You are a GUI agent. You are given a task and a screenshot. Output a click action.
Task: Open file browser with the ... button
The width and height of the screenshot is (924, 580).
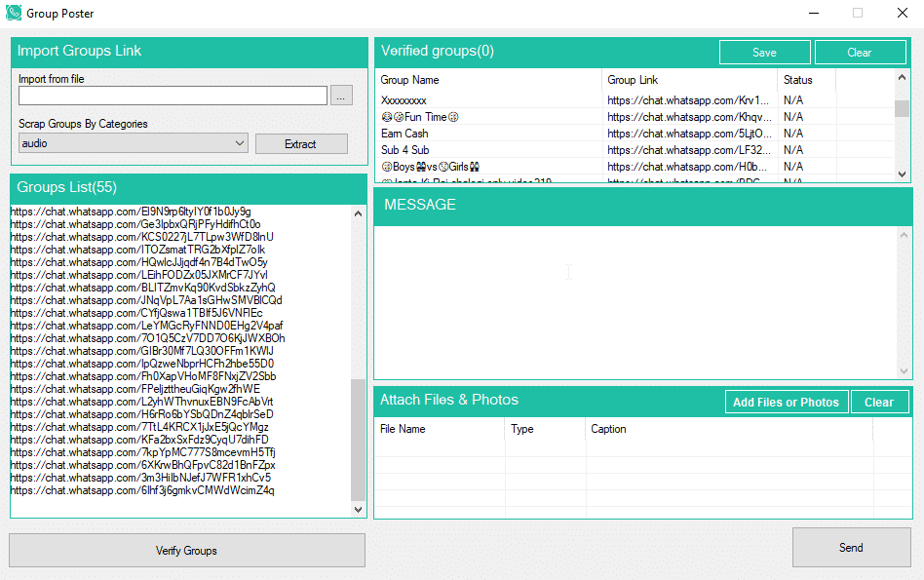(x=341, y=96)
